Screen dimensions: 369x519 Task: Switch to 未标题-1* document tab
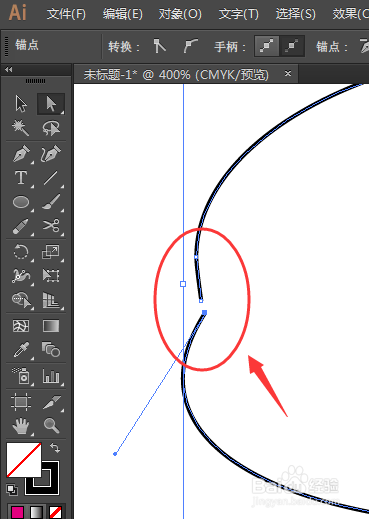coord(176,74)
